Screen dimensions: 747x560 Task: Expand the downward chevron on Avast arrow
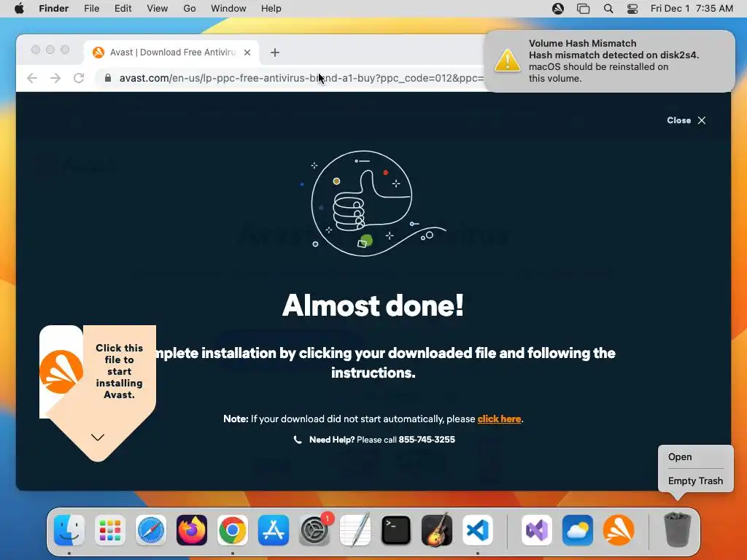pos(98,437)
